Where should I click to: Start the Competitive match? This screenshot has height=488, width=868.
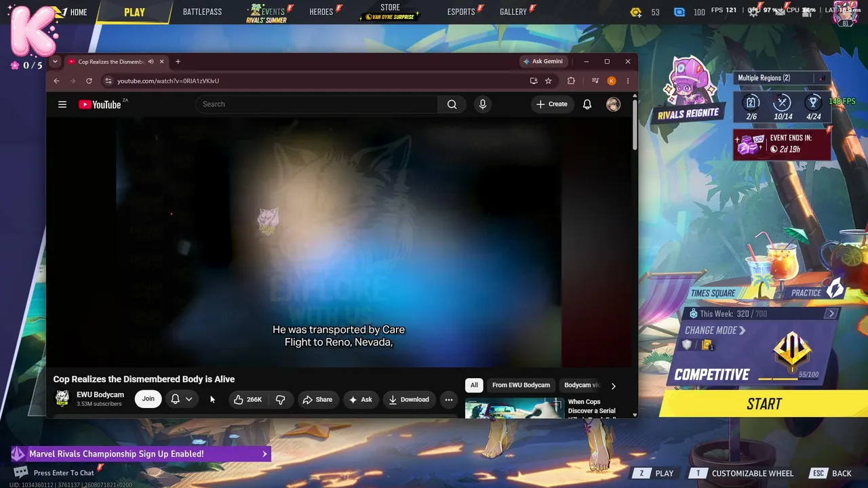[764, 404]
